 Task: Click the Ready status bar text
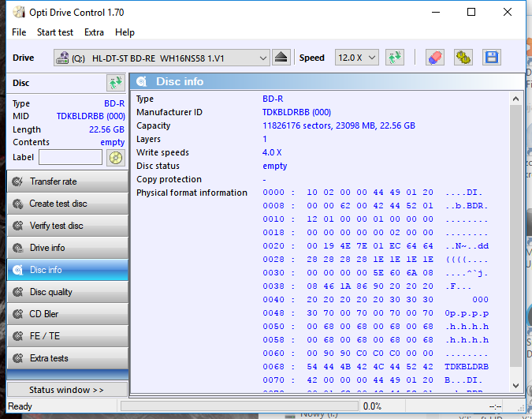tap(20, 406)
